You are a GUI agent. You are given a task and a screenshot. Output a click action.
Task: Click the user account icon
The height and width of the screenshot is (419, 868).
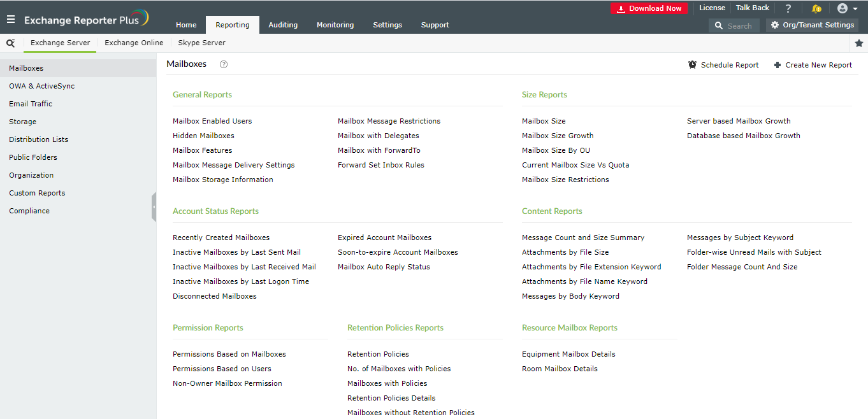coord(841,8)
